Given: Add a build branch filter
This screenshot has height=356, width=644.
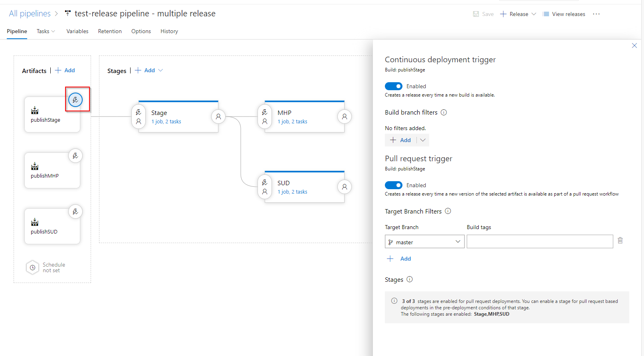Looking at the screenshot, I should [401, 140].
